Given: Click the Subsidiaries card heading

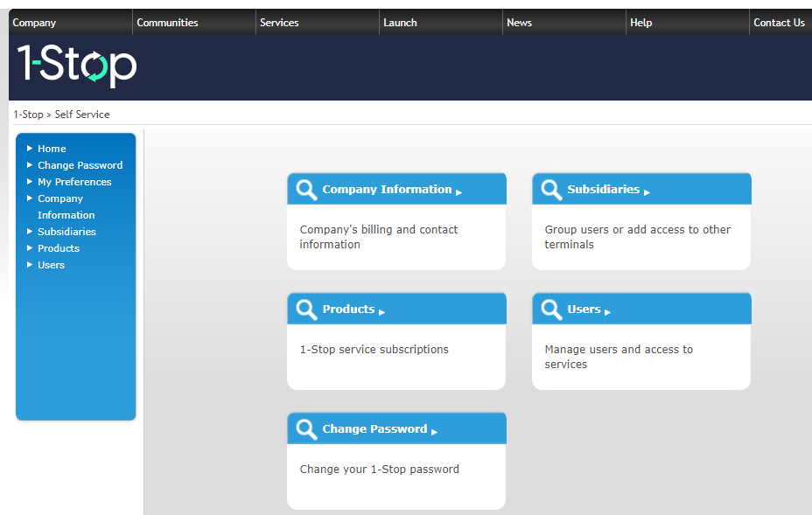Looking at the screenshot, I should pyautogui.click(x=603, y=190).
